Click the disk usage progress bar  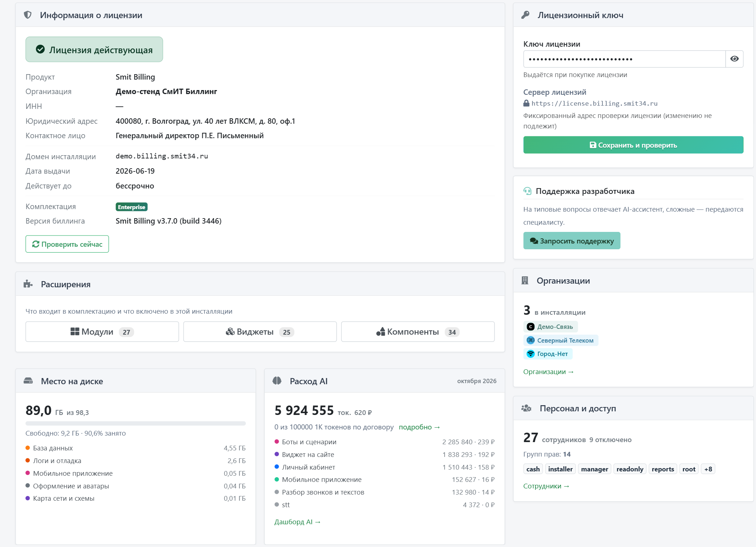point(135,423)
